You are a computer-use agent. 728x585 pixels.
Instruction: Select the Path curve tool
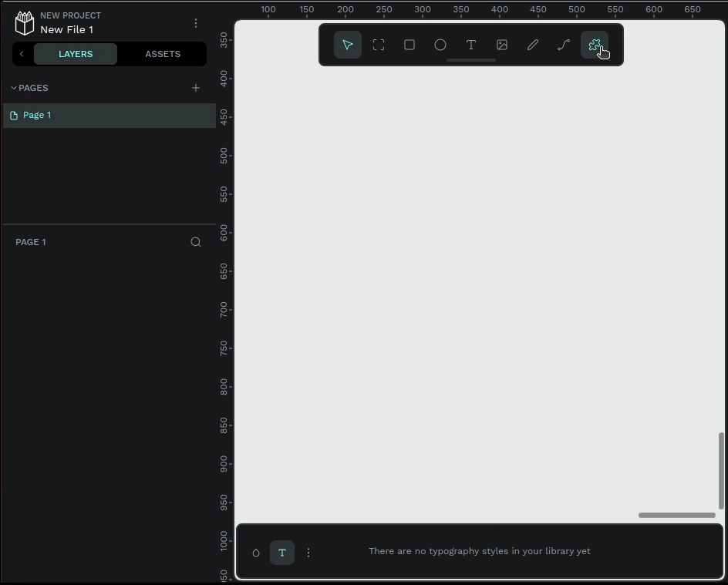click(x=564, y=45)
